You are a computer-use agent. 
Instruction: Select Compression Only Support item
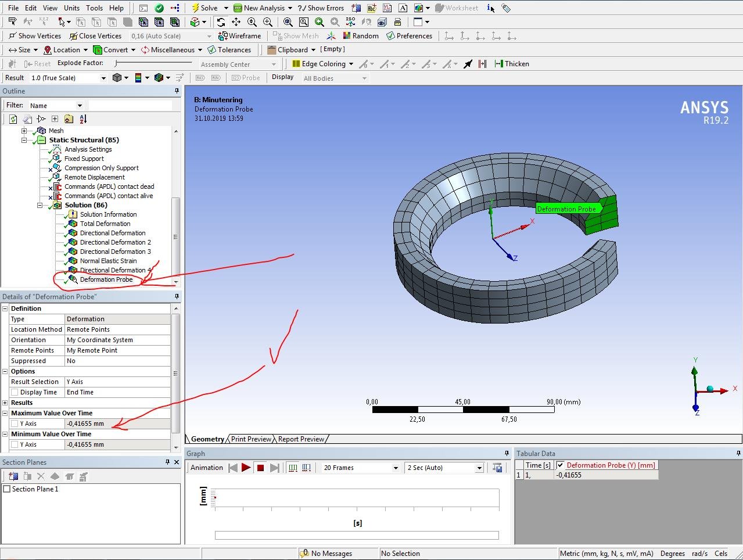102,168
